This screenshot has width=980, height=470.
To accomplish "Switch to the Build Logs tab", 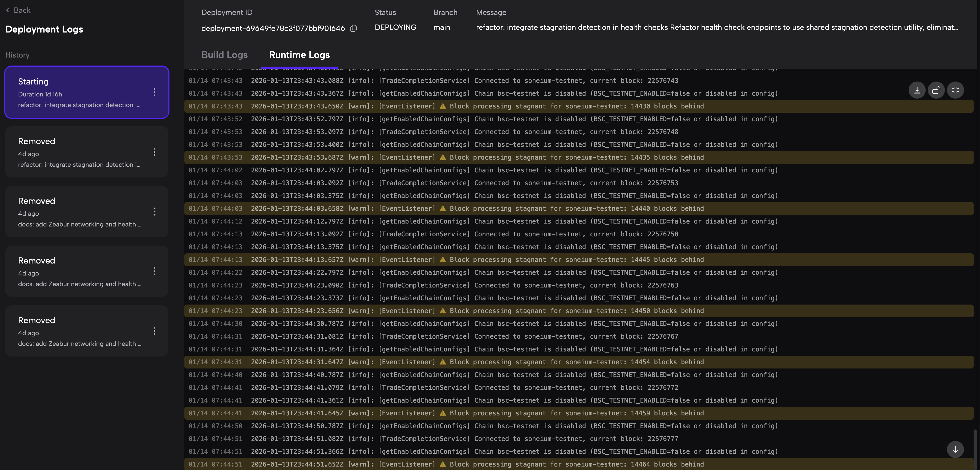I will pos(224,55).
